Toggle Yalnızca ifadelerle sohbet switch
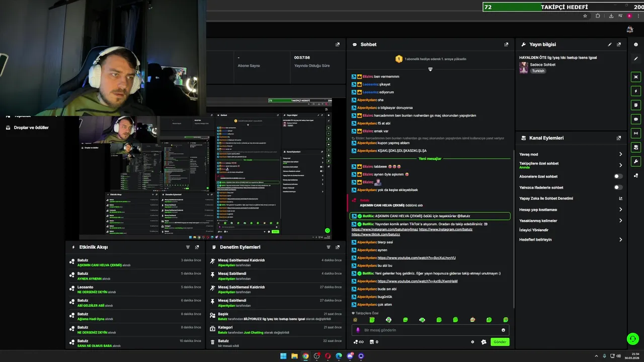The width and height of the screenshot is (644, 362). tap(618, 188)
